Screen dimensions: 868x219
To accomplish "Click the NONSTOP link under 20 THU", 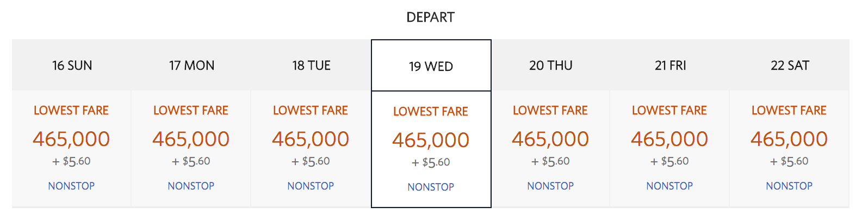I will click(x=550, y=186).
